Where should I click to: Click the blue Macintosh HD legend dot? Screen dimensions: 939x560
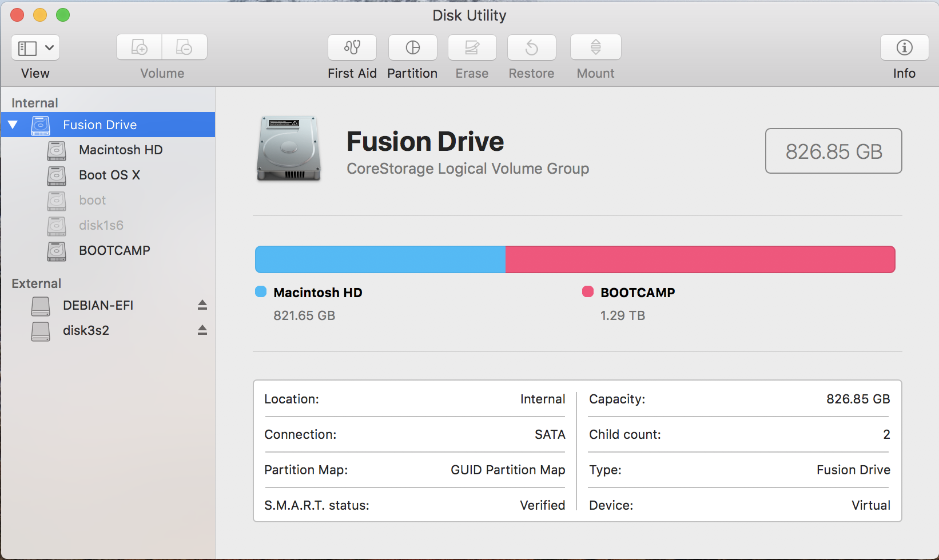pyautogui.click(x=261, y=292)
